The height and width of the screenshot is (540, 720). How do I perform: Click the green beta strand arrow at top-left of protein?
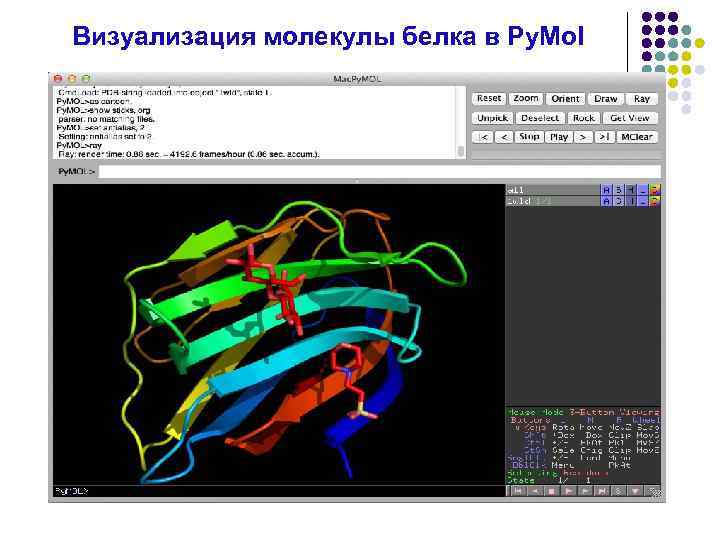tap(202, 241)
